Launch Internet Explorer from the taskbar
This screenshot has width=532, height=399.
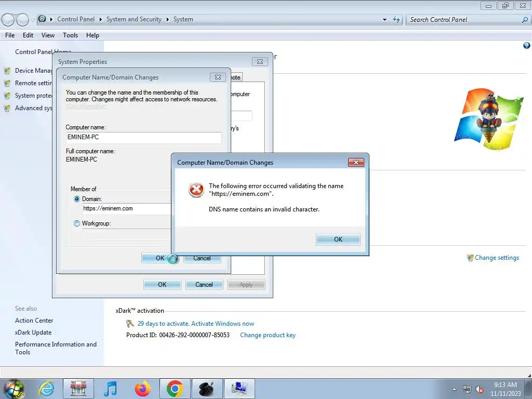coord(46,389)
